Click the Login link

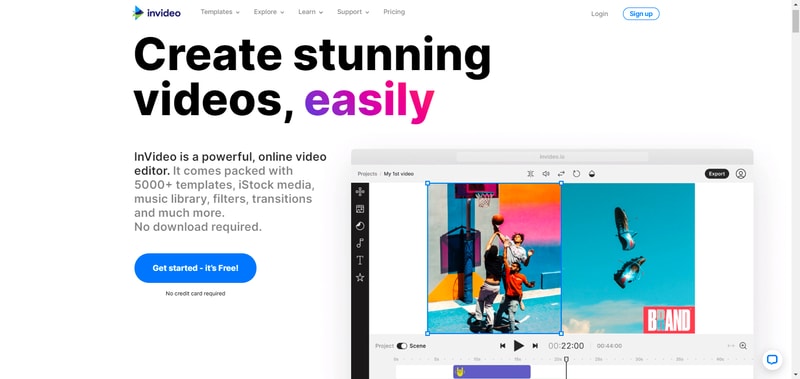599,14
